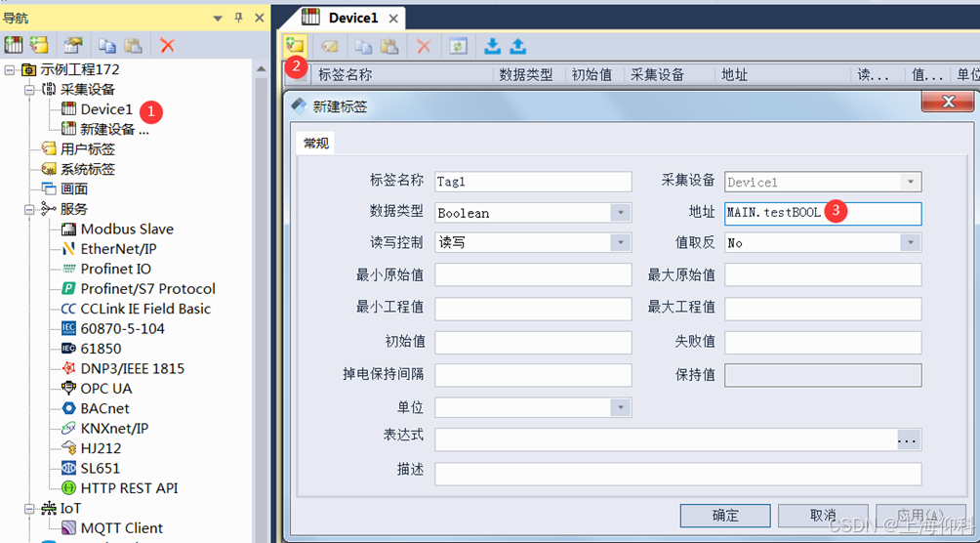Close the navigation panel
This screenshot has height=543, width=980.
260,18
